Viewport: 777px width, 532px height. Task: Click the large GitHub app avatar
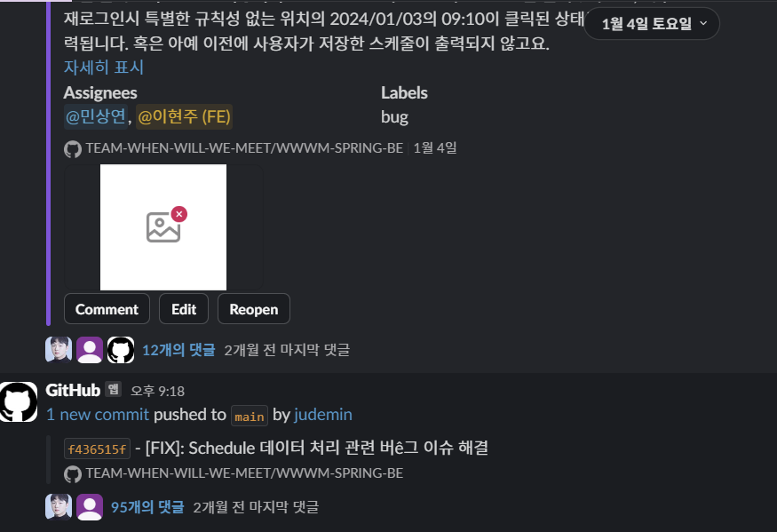coord(19,401)
